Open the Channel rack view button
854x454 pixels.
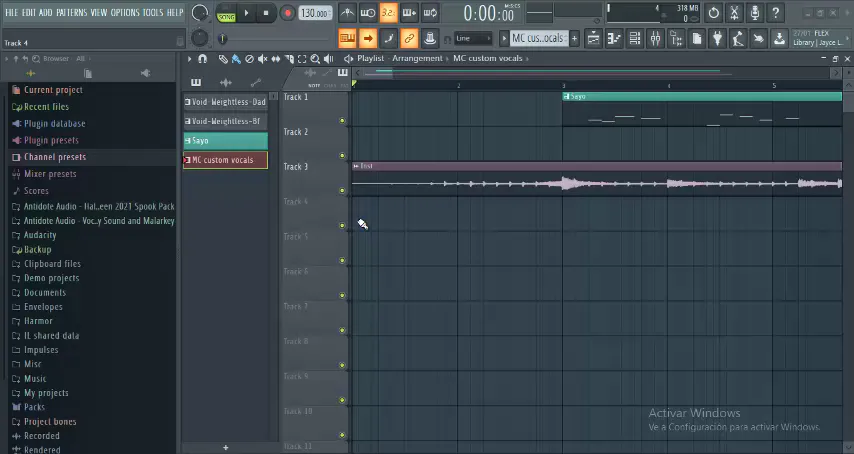coord(635,38)
